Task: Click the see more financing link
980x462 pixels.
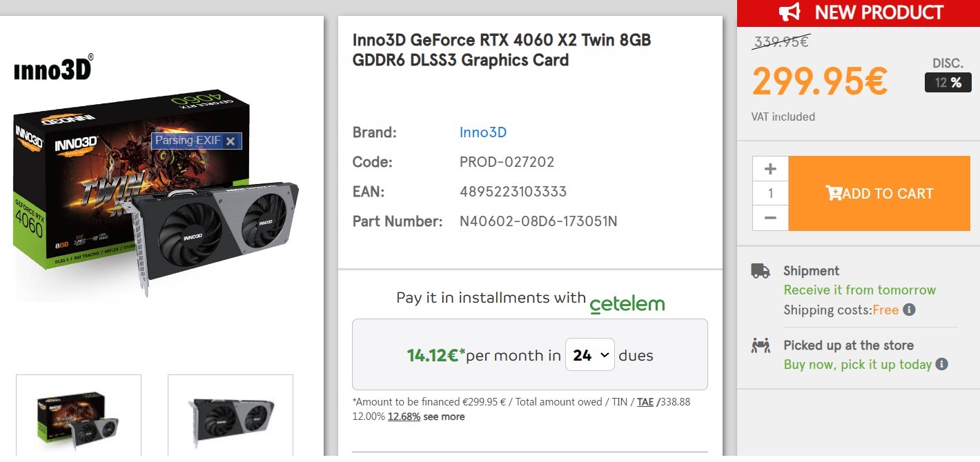Action: click(444, 416)
